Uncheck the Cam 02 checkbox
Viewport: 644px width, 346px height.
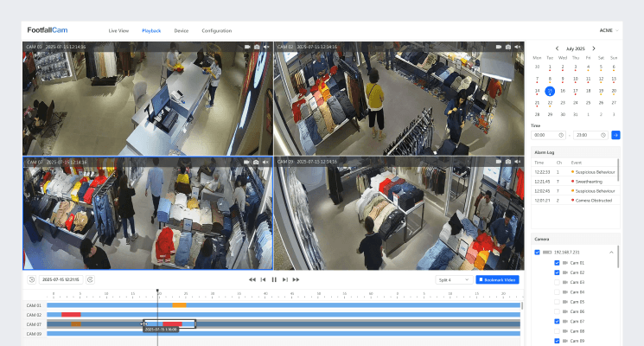coord(557,272)
